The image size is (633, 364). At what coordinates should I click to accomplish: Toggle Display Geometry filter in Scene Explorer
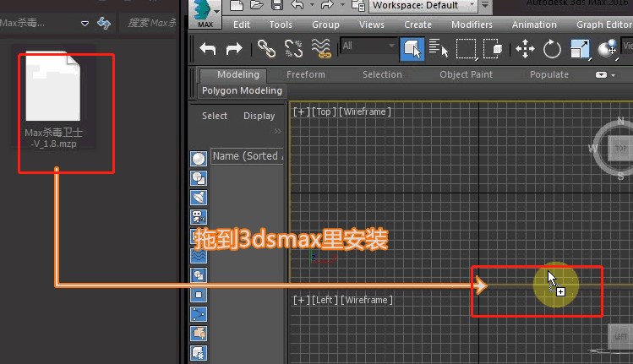(x=199, y=159)
